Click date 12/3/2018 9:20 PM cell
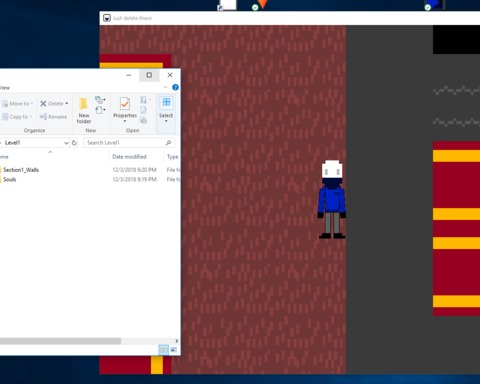 pyautogui.click(x=134, y=170)
